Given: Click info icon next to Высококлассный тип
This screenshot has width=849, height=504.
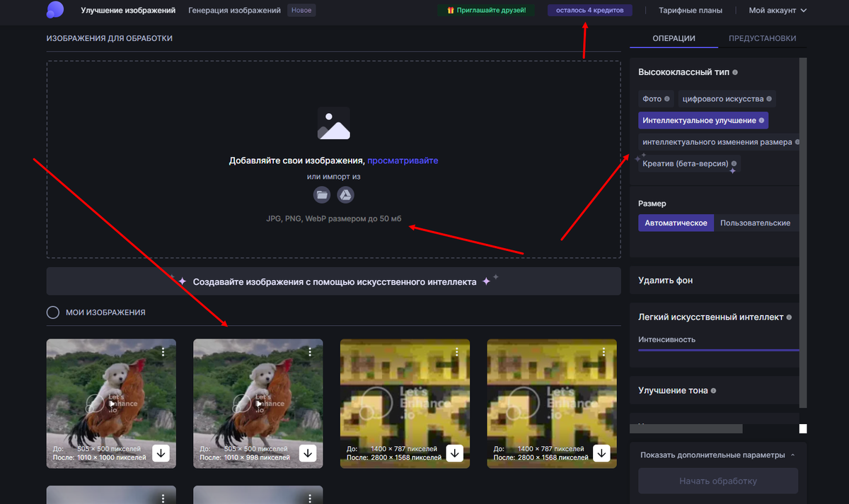Looking at the screenshot, I should (735, 72).
